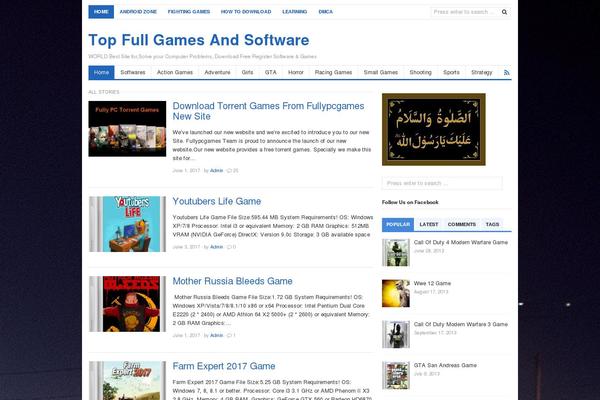
Task: Open Download Torrent Games From Fullypcgames article
Action: 268,111
